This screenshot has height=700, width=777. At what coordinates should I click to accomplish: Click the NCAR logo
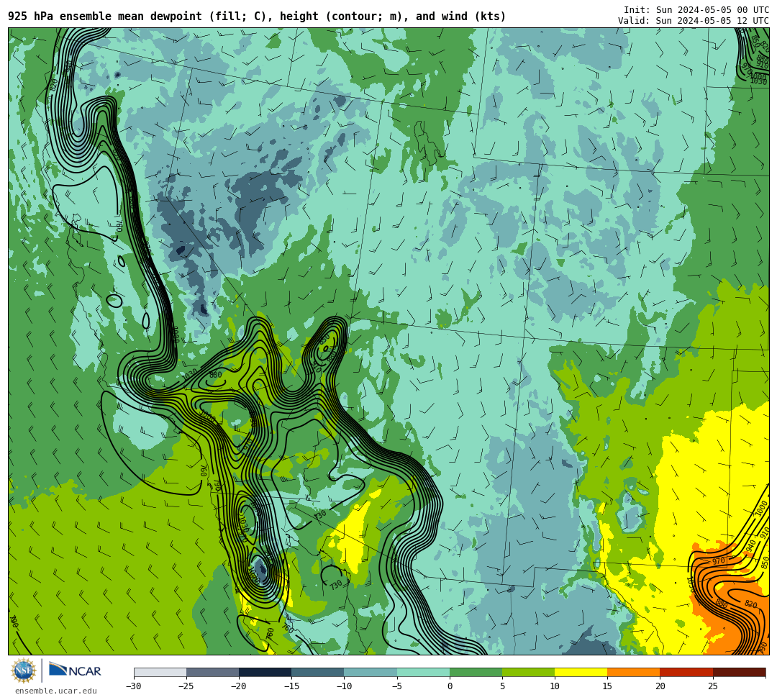(75, 671)
